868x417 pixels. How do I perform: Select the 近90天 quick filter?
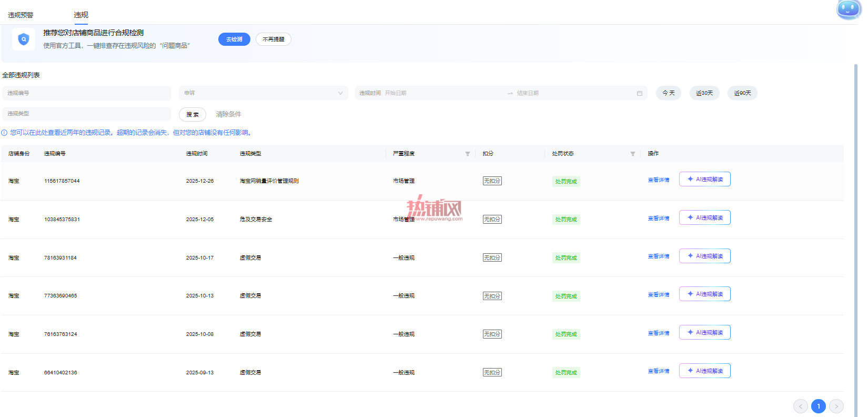742,93
